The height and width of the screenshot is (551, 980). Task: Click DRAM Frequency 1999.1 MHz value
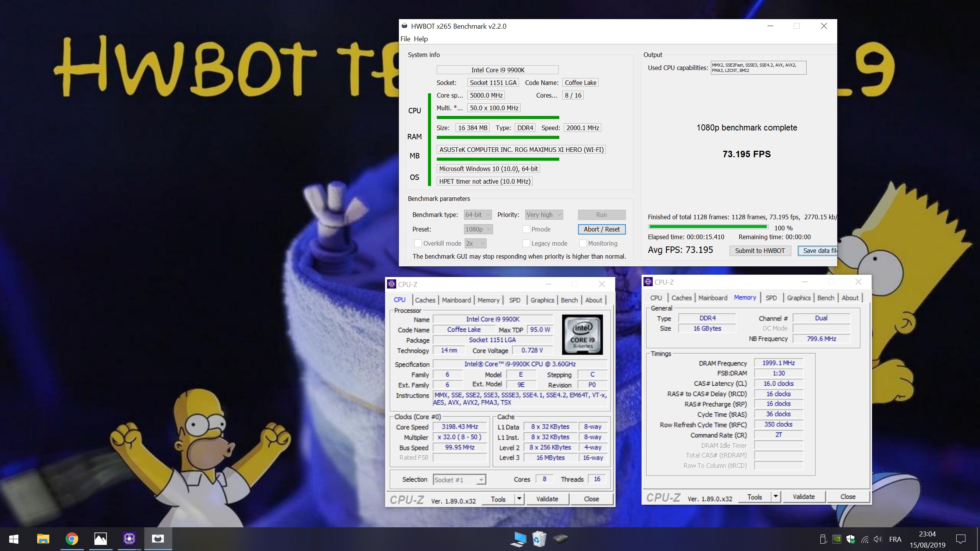pyautogui.click(x=778, y=363)
